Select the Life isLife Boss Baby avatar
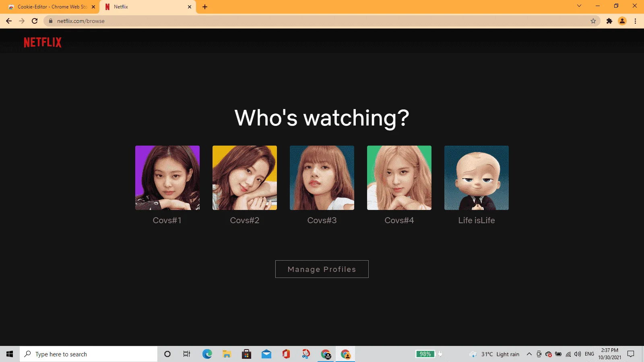This screenshot has height=362, width=644. (477, 178)
